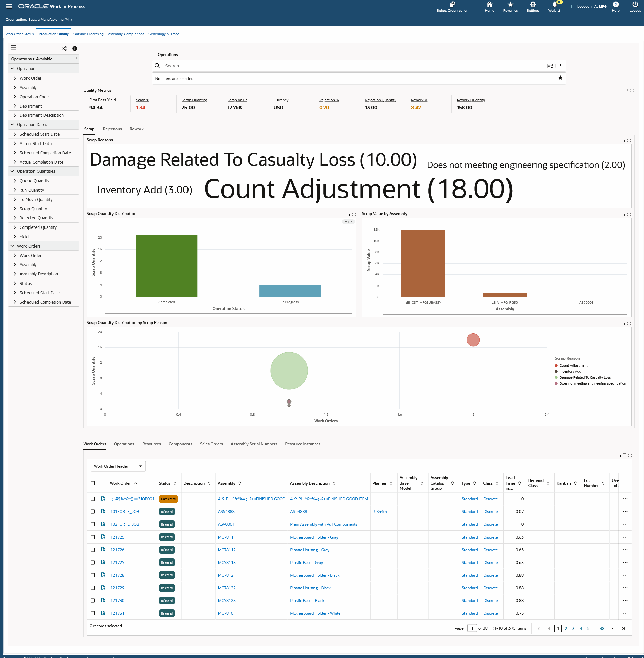
Task: Open the main hamburger navigation menu
Action: 9,6
